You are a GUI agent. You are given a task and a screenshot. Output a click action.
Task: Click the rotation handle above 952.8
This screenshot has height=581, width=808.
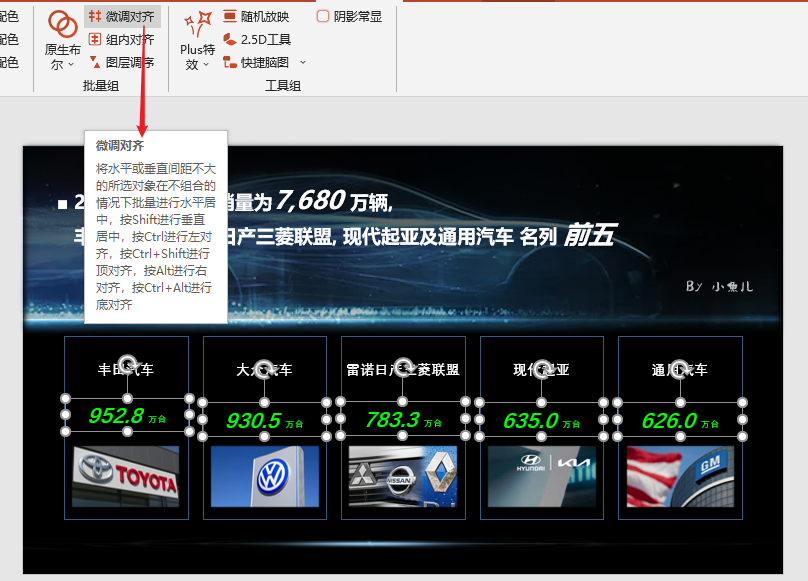point(127,363)
